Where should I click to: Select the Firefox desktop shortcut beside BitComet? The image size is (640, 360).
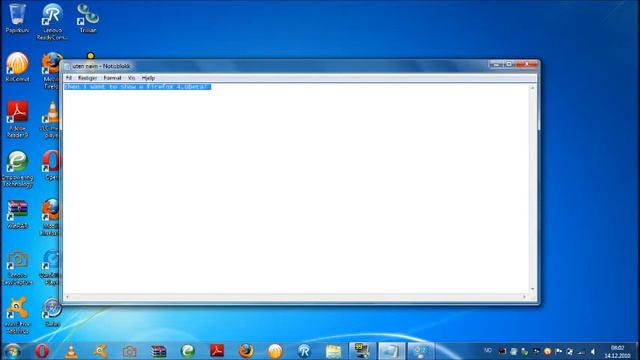(x=50, y=70)
